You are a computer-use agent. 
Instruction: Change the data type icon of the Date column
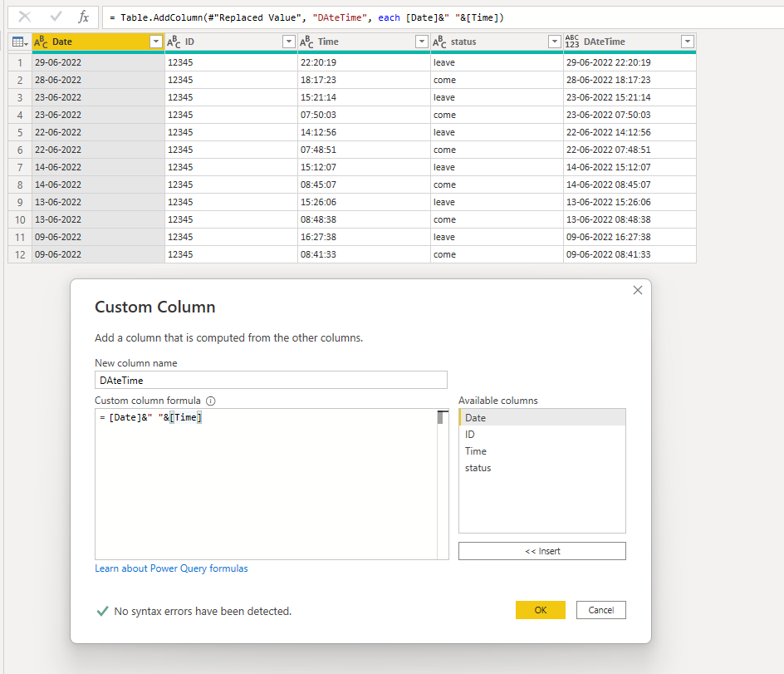41,42
